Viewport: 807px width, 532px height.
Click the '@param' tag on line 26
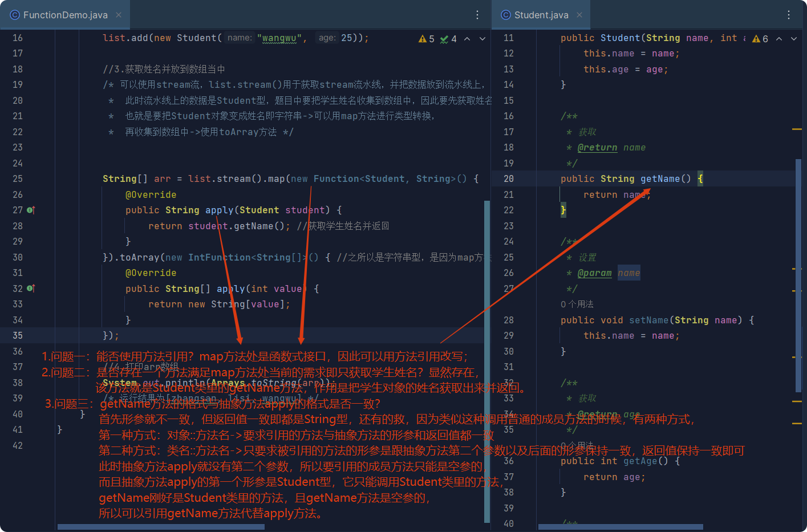tap(594, 273)
